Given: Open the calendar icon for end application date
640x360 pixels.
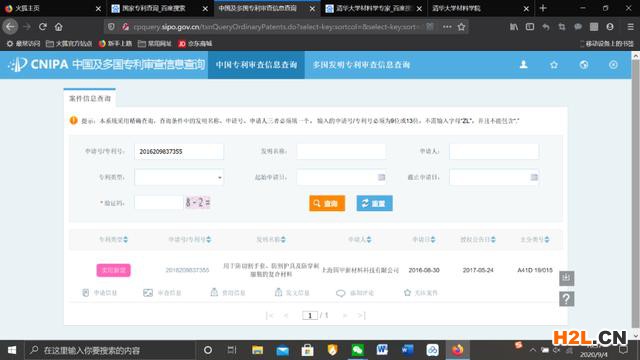Looking at the screenshot, I should tap(534, 177).
